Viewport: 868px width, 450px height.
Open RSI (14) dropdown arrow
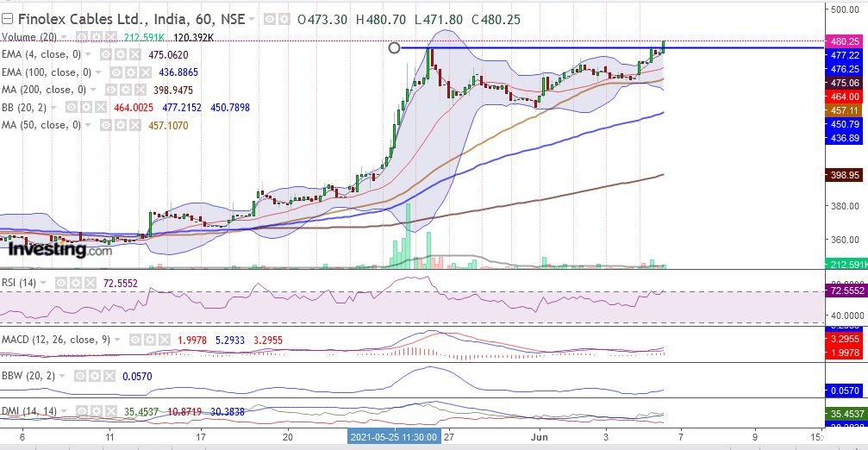[43, 284]
